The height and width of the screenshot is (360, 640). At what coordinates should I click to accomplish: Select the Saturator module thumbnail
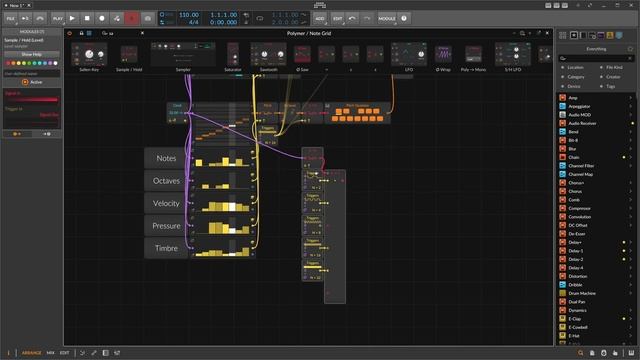[233, 54]
